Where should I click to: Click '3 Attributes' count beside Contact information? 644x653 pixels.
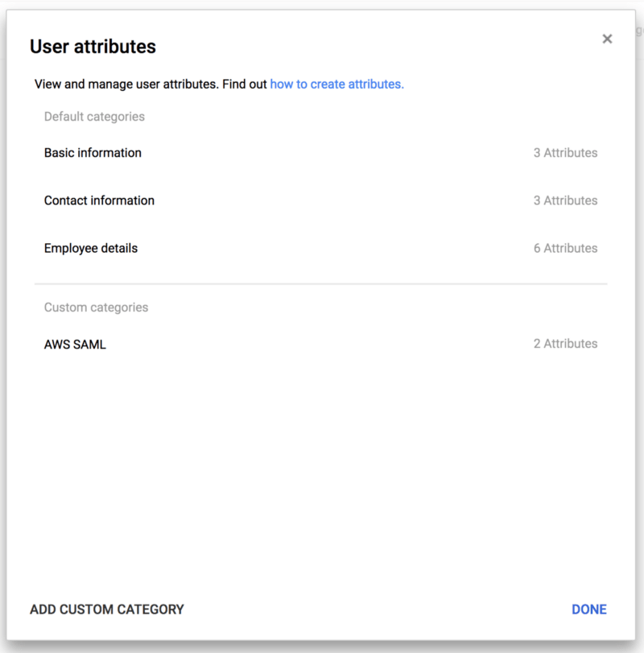point(565,200)
